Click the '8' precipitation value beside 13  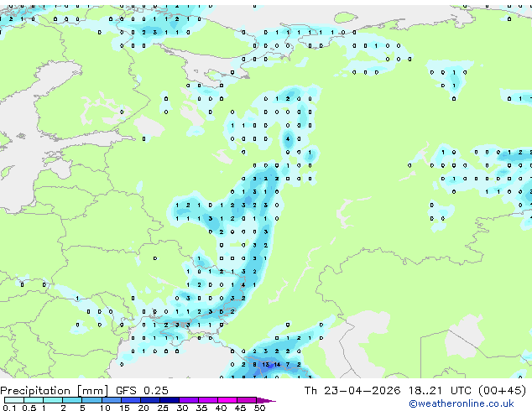(254, 365)
